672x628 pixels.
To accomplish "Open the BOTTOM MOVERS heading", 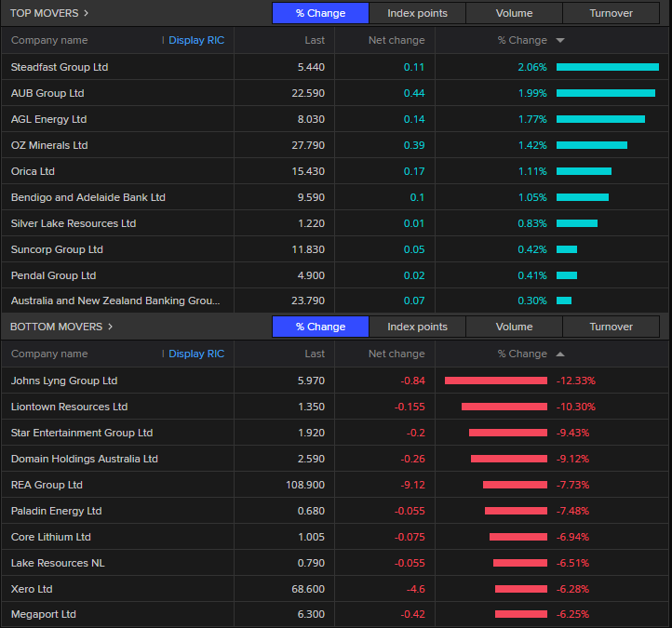I will 56,327.
